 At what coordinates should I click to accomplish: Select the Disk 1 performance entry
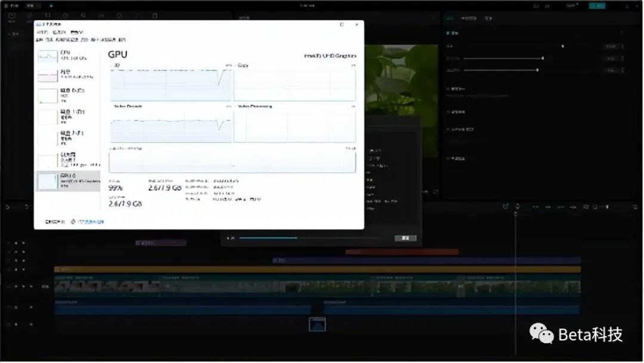[68, 117]
